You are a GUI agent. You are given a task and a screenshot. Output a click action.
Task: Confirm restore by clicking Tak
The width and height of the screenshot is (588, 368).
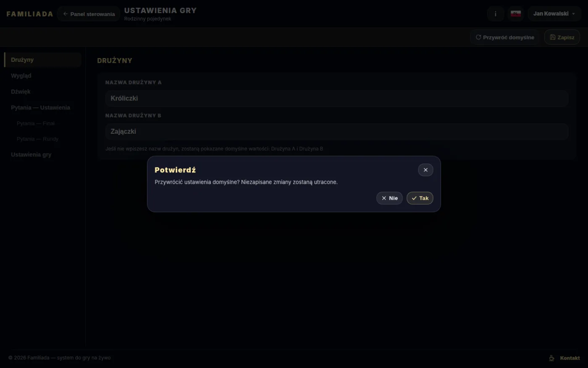tap(420, 198)
